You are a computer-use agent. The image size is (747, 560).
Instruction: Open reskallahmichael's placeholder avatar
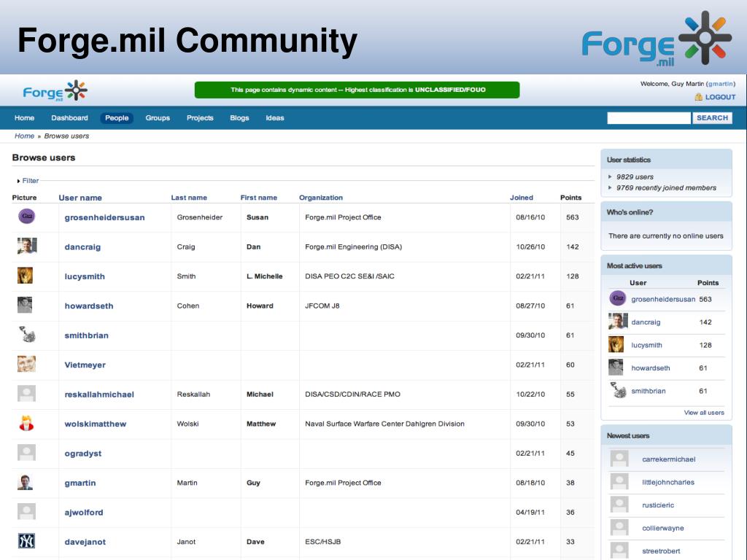point(27,394)
